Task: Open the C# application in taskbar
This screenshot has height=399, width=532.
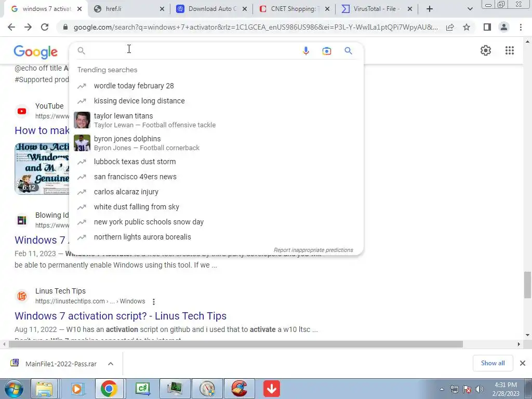Action: (142, 389)
